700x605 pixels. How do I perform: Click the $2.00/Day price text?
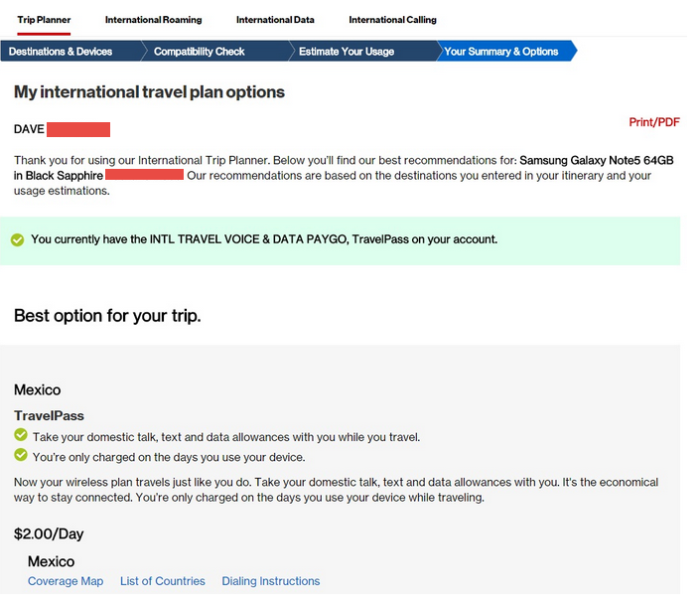(49, 533)
